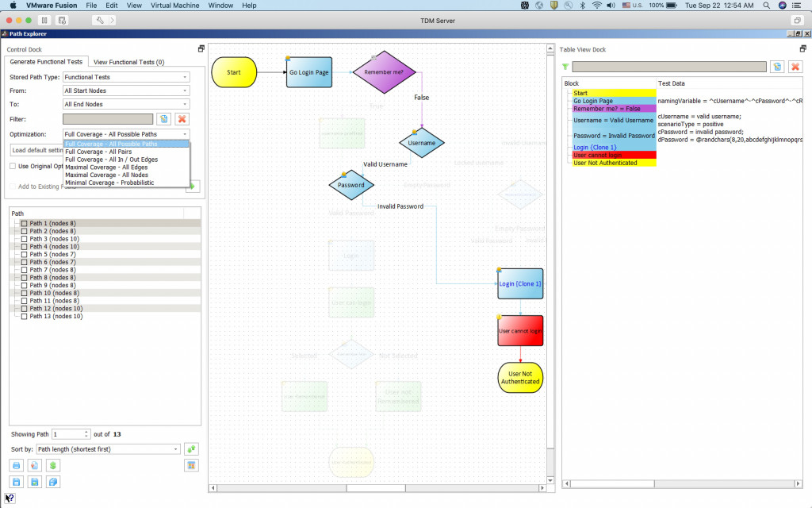
Task: Click the VMware snapshot icon in the toolbar
Action: [62, 21]
